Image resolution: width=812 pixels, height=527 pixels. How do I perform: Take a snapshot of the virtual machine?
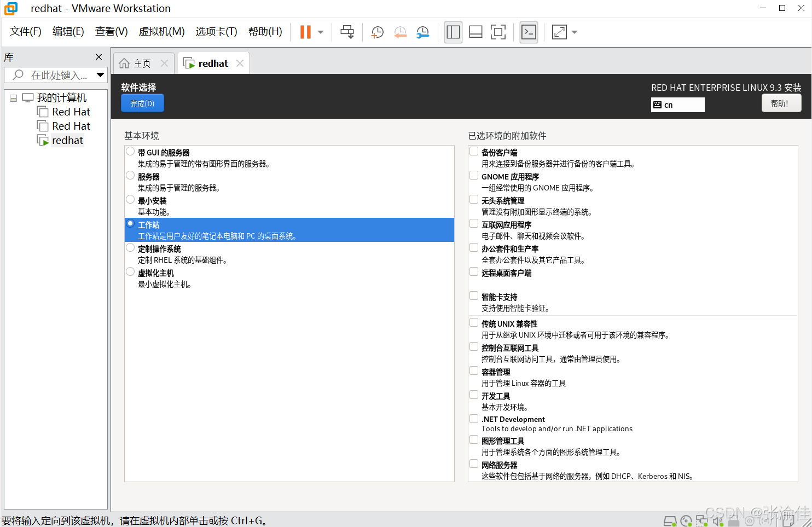pos(376,32)
